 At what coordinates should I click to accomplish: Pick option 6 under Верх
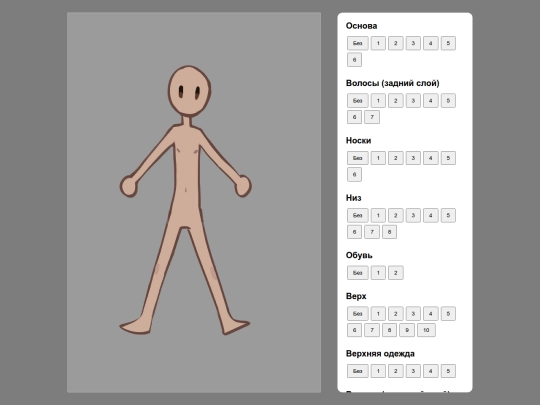[354, 330]
